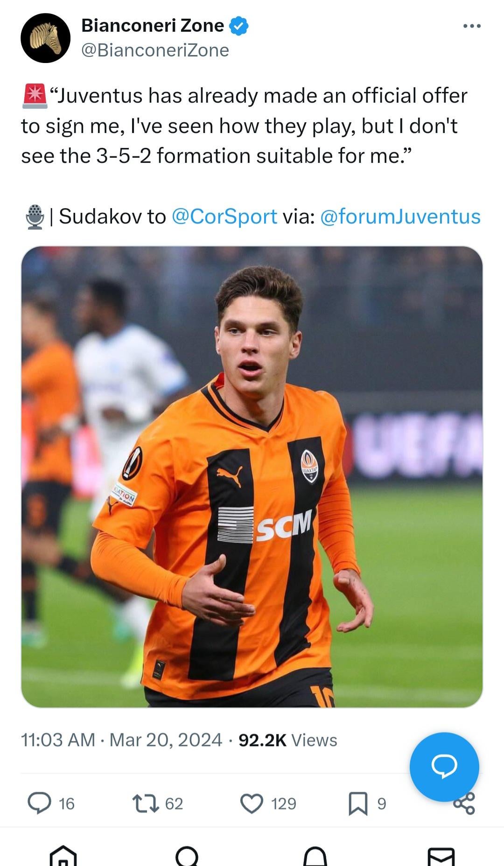Click the blue verified badge
Image resolution: width=504 pixels, height=866 pixels.
[238, 26]
